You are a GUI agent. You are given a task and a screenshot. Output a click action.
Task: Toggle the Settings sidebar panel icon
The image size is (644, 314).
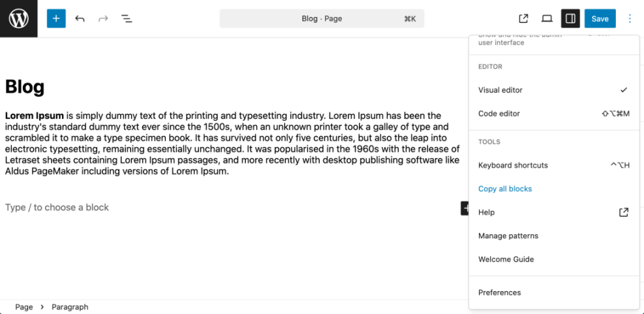[570, 18]
